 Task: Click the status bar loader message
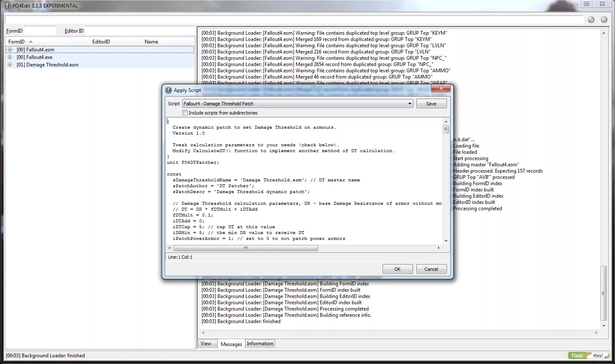point(45,356)
